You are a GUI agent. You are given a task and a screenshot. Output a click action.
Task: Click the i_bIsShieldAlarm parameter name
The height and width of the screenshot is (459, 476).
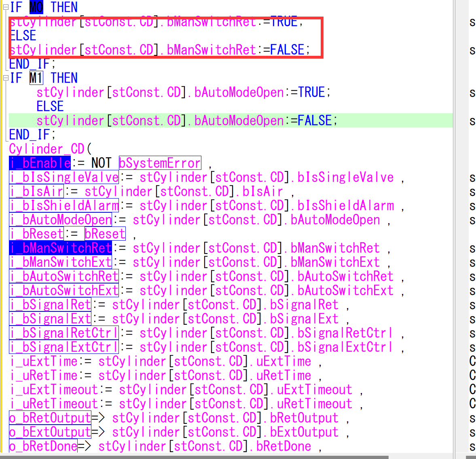point(64,205)
